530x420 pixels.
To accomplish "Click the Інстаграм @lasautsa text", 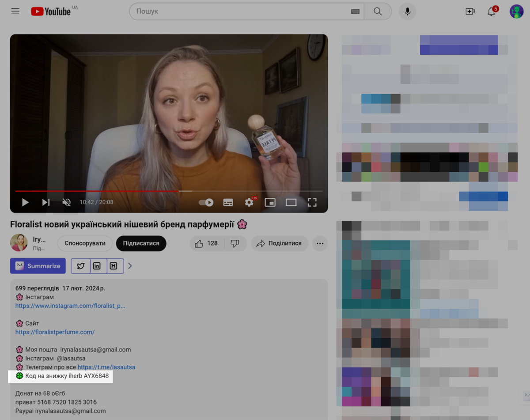I will coord(55,358).
